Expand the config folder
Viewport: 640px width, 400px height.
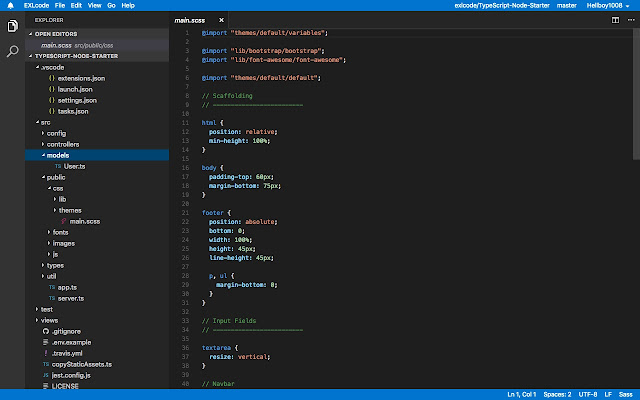click(56, 133)
